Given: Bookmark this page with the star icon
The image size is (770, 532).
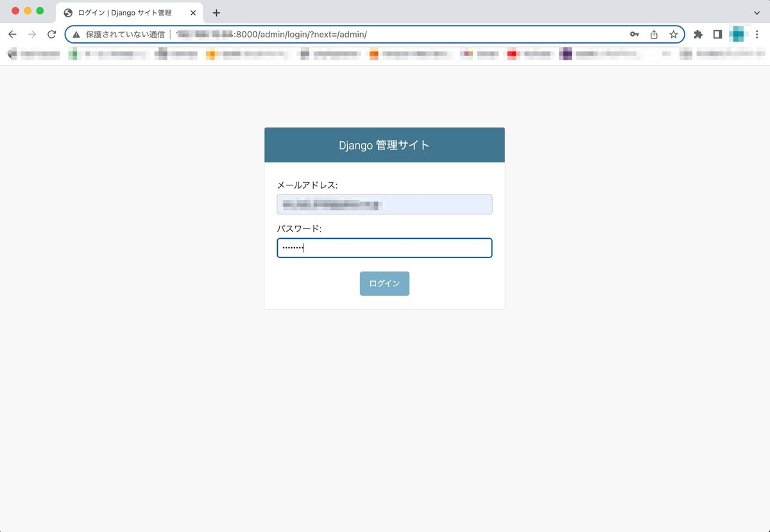Looking at the screenshot, I should 673,35.
